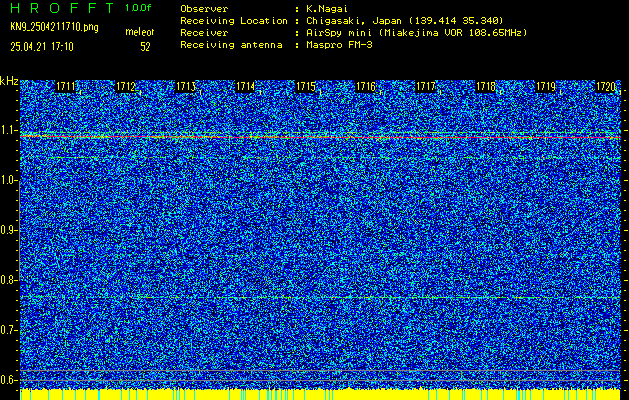The width and height of the screenshot is (629, 400).
Task: Click the Maspro FM-3 antenna text
Action: click(x=339, y=45)
